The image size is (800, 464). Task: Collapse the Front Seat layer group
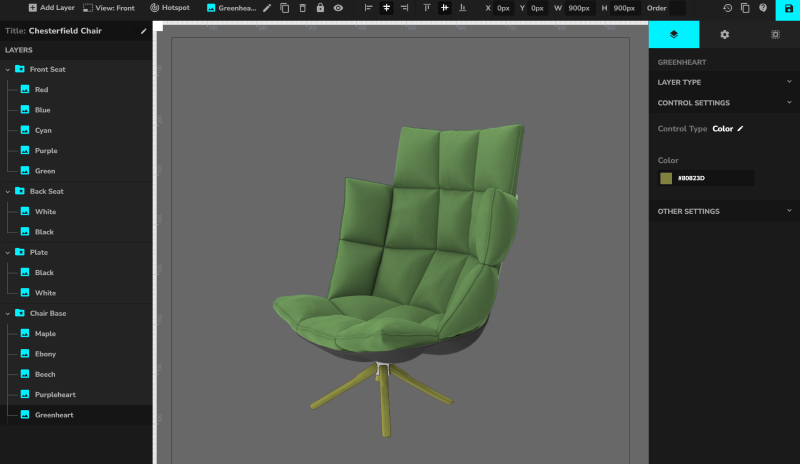tap(8, 70)
